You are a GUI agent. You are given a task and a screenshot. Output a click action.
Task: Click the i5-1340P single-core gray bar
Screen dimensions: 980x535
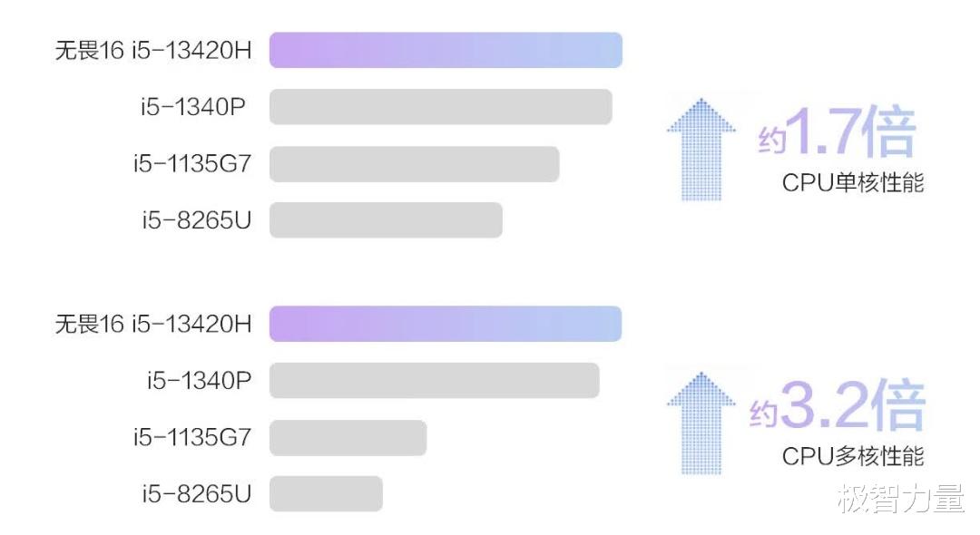pos(441,107)
